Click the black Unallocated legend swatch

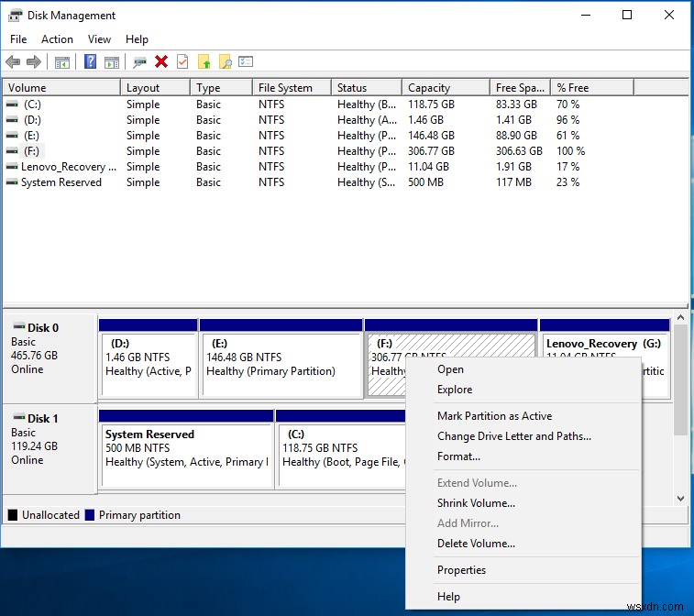(13, 515)
